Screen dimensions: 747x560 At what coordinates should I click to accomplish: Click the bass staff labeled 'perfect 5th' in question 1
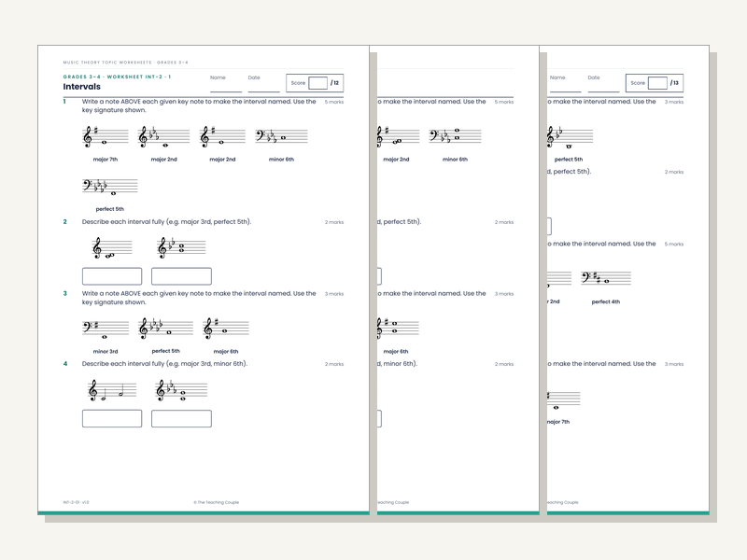tap(110, 187)
